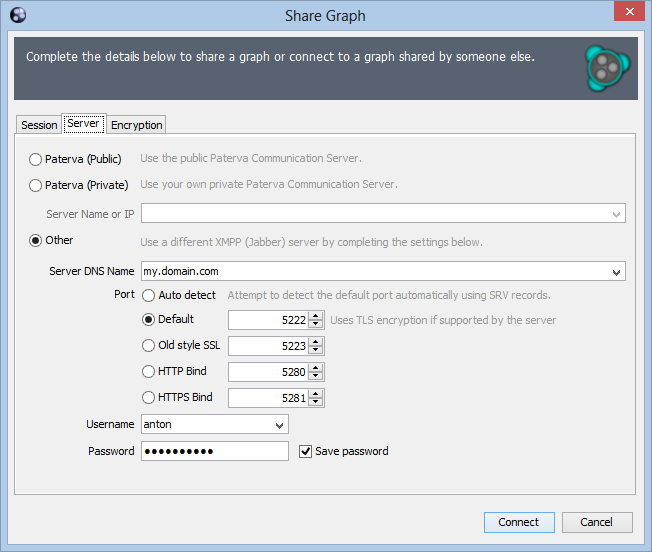652x552 pixels.
Task: Choose the Other XMPP server option
Action: coord(51,240)
